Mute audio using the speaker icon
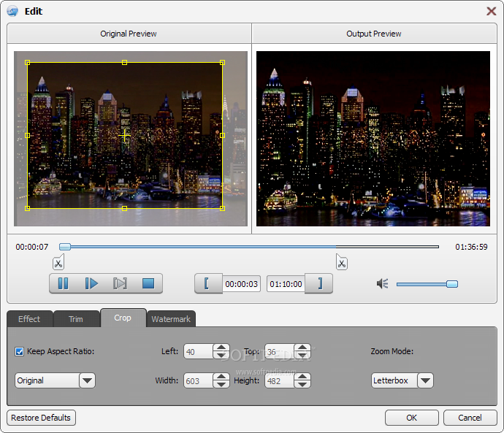Image resolution: width=504 pixels, height=433 pixels. 382,283
